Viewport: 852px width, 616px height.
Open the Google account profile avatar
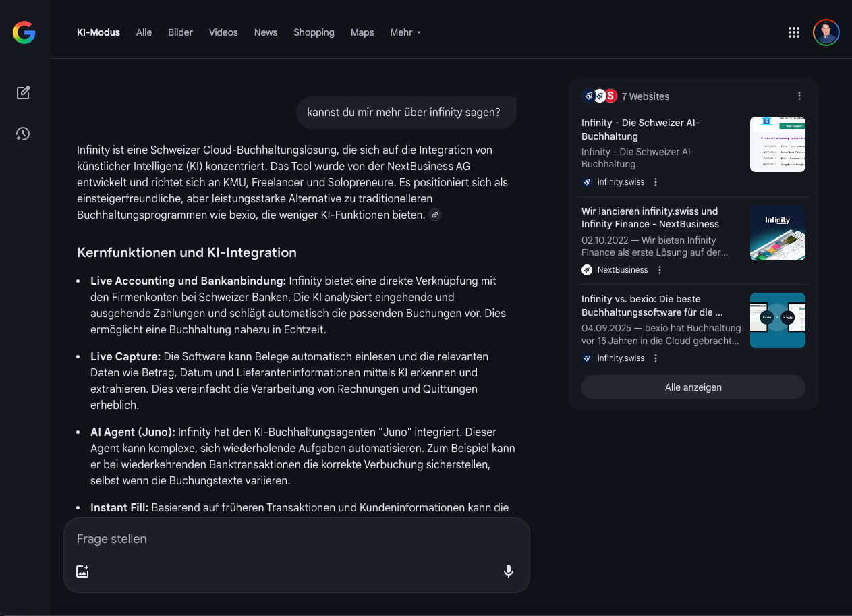pos(826,32)
